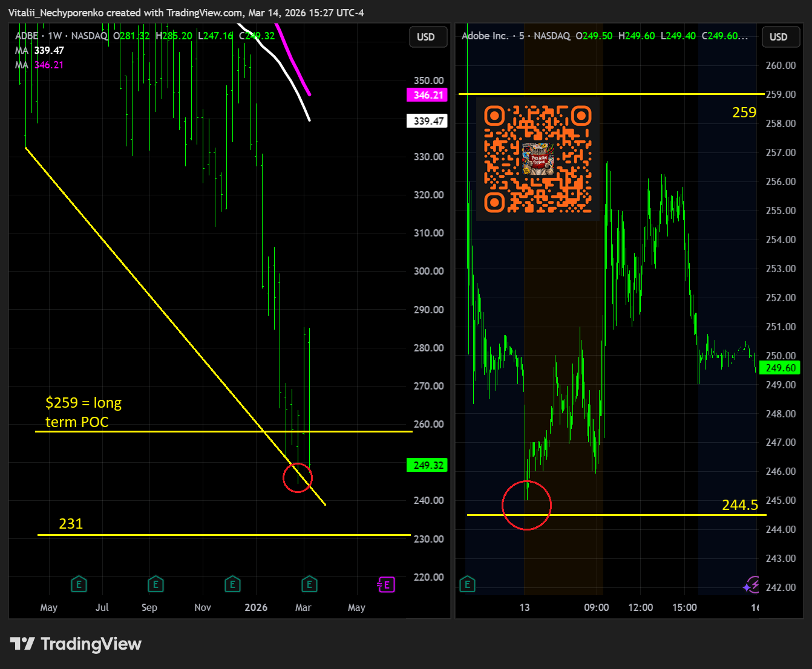Click the green 249.60 last price label

tap(780, 368)
